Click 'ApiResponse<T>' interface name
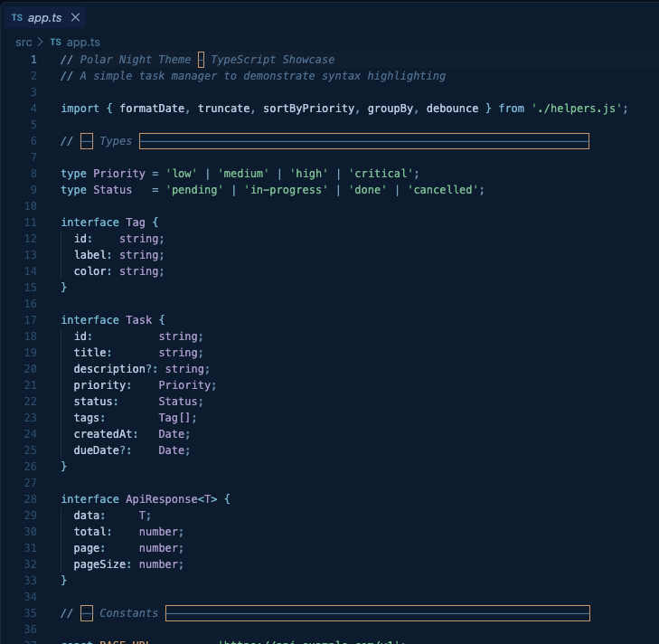Viewport: 659px width, 644px height. tap(172, 499)
